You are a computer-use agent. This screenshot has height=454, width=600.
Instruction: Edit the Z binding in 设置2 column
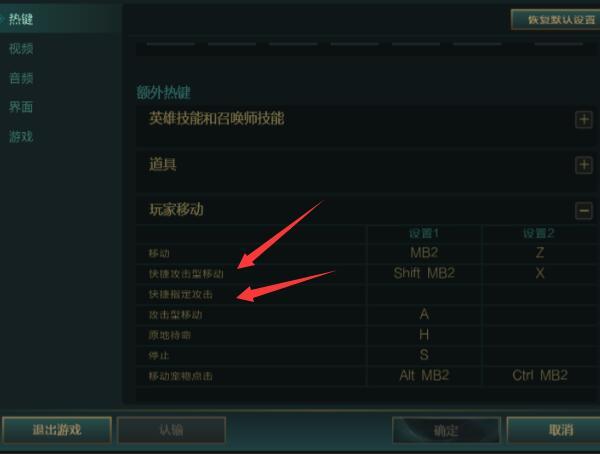tap(540, 253)
